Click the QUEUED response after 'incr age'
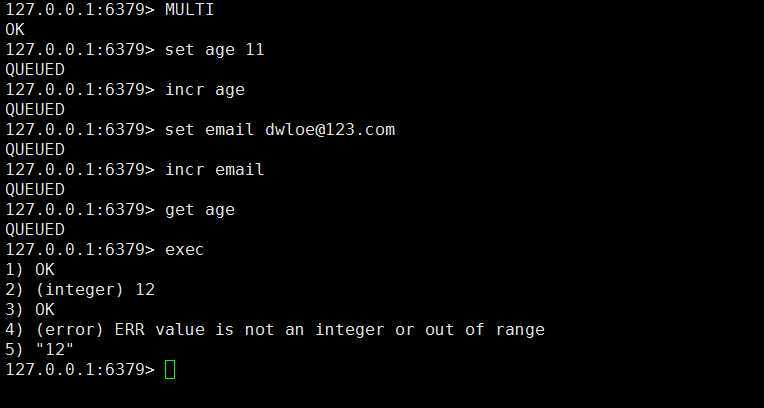 pyautogui.click(x=35, y=110)
